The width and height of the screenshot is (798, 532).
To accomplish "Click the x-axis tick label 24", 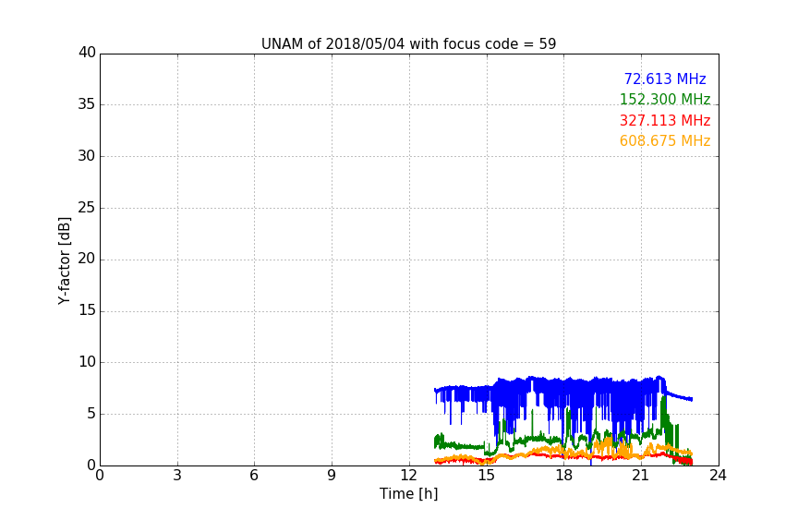I will coord(718,476).
